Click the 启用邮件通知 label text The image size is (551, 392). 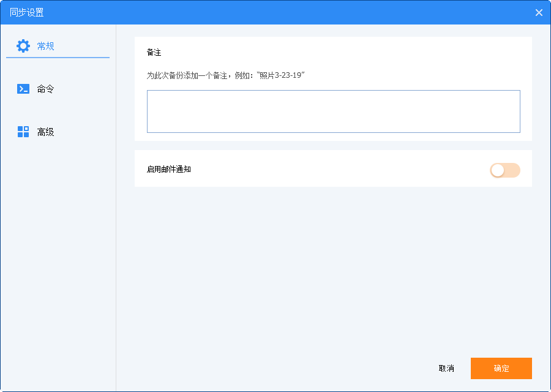pyautogui.click(x=169, y=169)
